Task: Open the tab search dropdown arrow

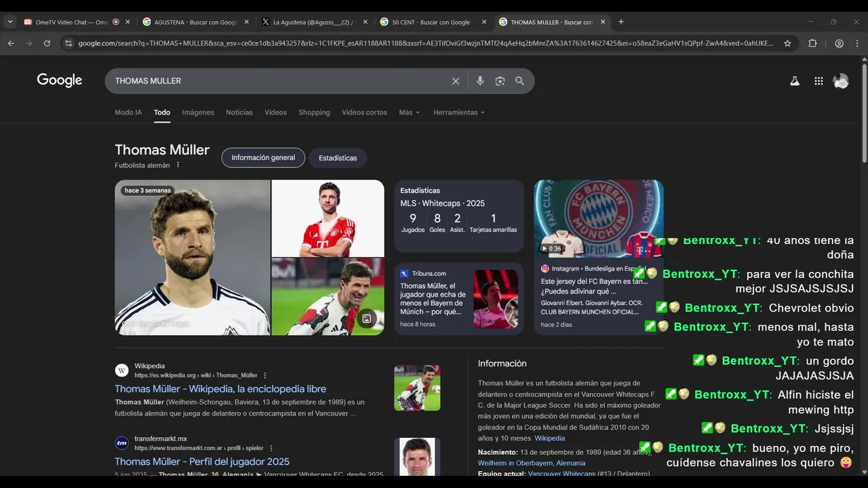Action: coord(10,22)
